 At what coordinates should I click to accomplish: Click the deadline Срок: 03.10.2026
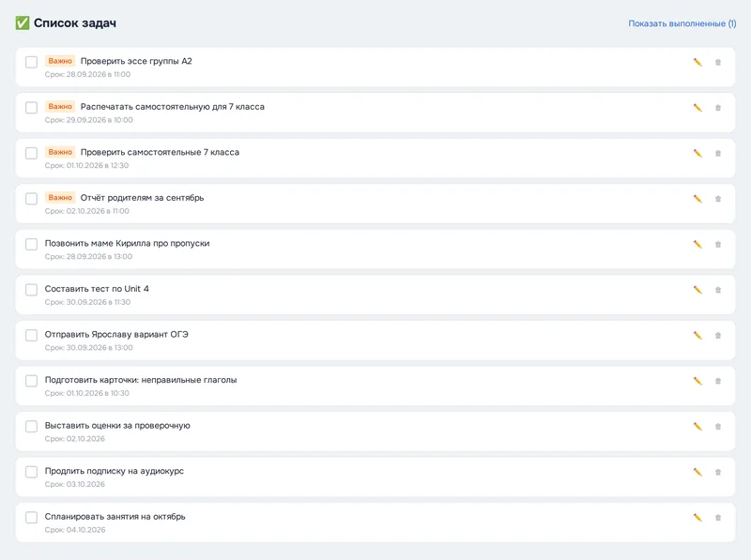point(75,484)
